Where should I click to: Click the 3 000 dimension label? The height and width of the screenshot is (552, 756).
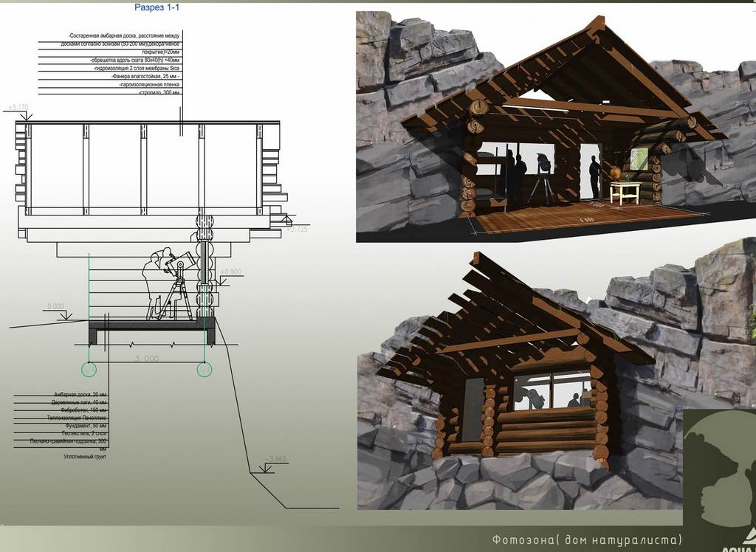click(x=146, y=359)
